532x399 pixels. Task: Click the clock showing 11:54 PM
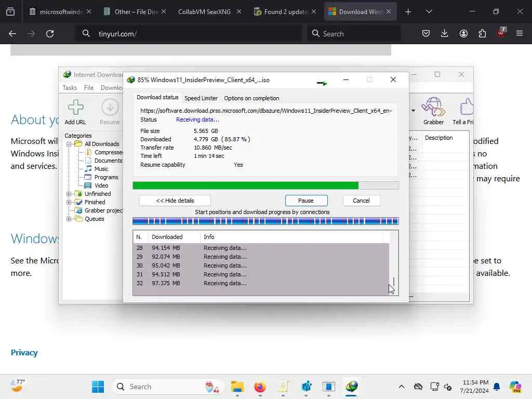point(475,383)
